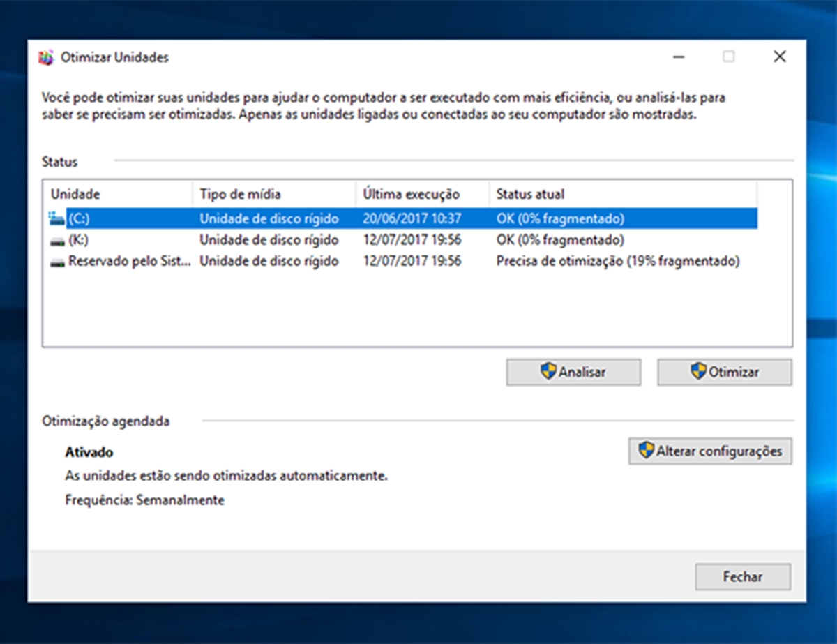Click the Otimizar button
Screen dimensions: 837x644
coord(725,372)
